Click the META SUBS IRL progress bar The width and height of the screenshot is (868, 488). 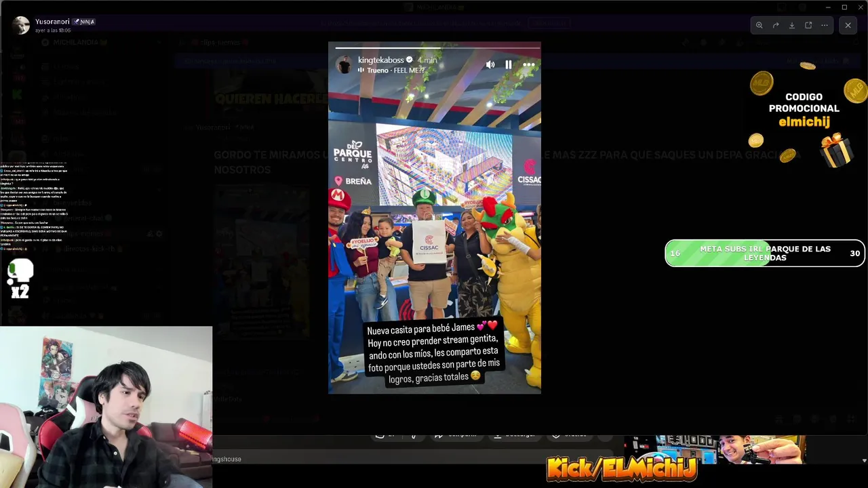click(x=765, y=253)
